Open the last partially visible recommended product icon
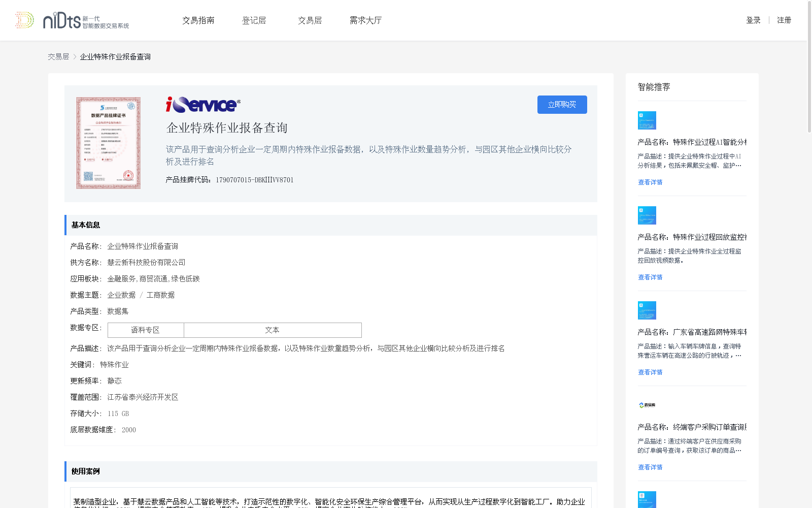The height and width of the screenshot is (508, 812). click(647, 499)
